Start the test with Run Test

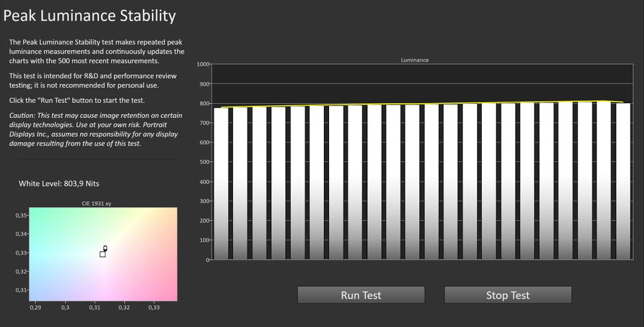point(361,295)
